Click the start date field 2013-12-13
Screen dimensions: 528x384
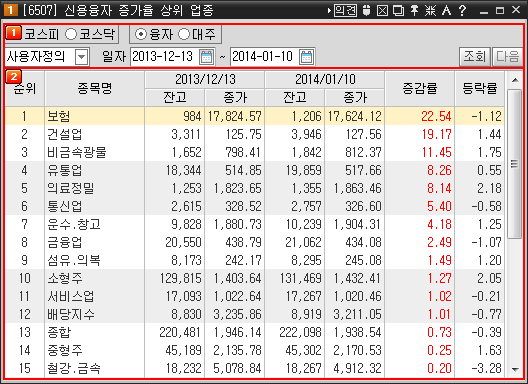(165, 57)
